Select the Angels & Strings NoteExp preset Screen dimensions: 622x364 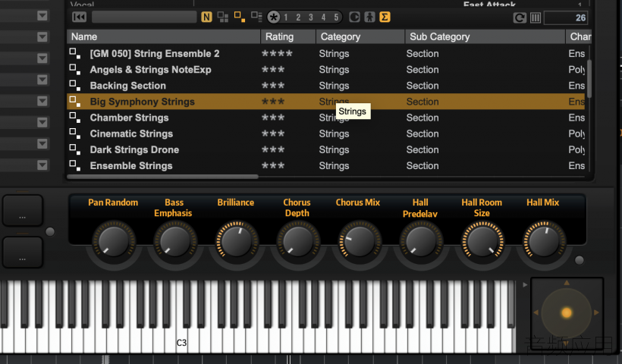[150, 70]
